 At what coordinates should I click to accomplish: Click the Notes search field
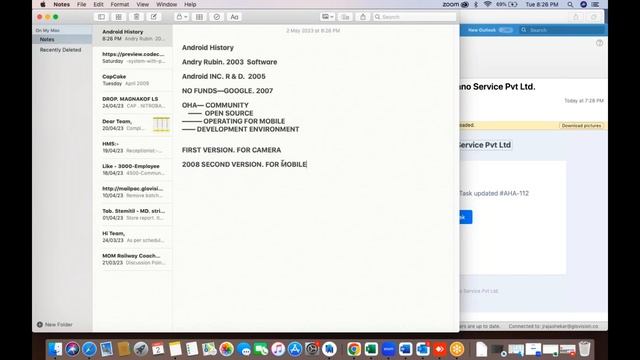(414, 17)
